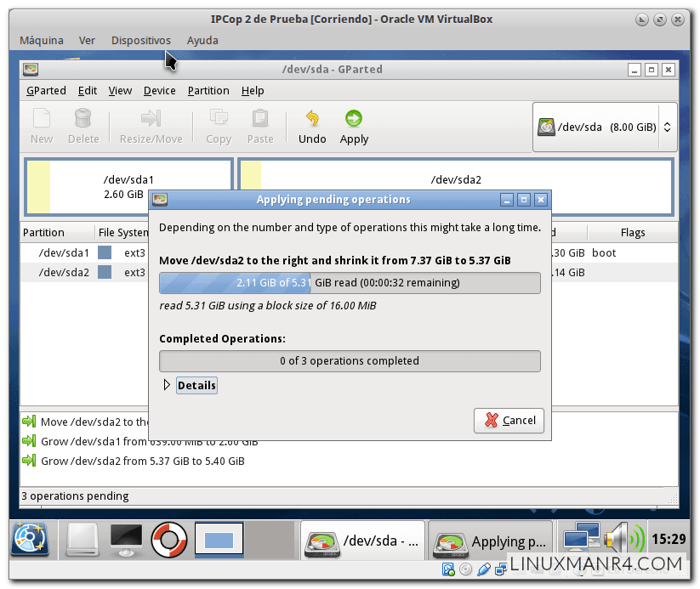
Task: Click VirtualBox status bar disk activity icon
Action: tap(448, 569)
